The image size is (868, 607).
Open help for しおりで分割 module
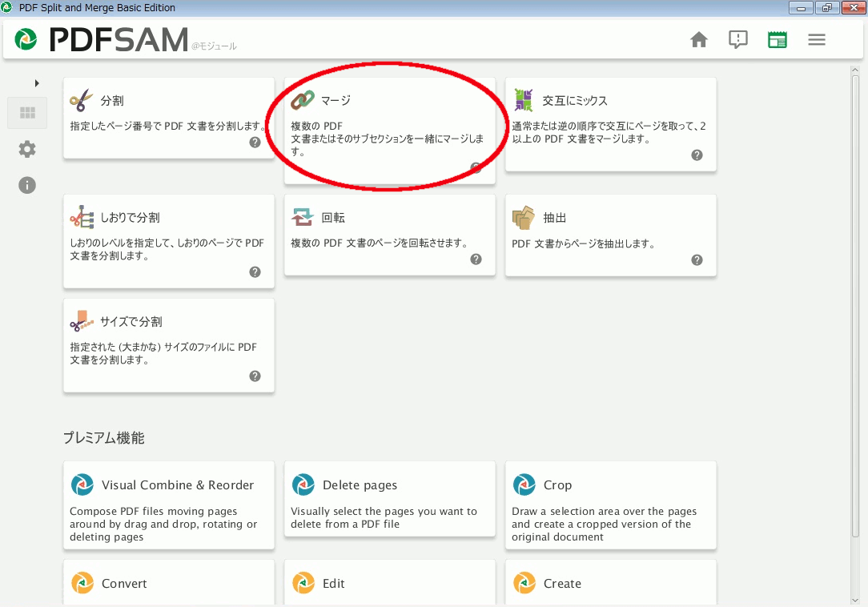point(255,272)
